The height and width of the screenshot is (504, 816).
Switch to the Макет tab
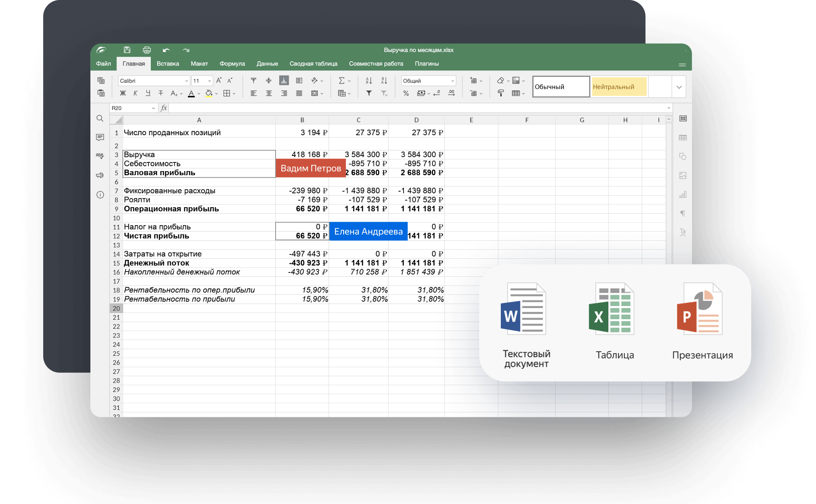tap(199, 64)
